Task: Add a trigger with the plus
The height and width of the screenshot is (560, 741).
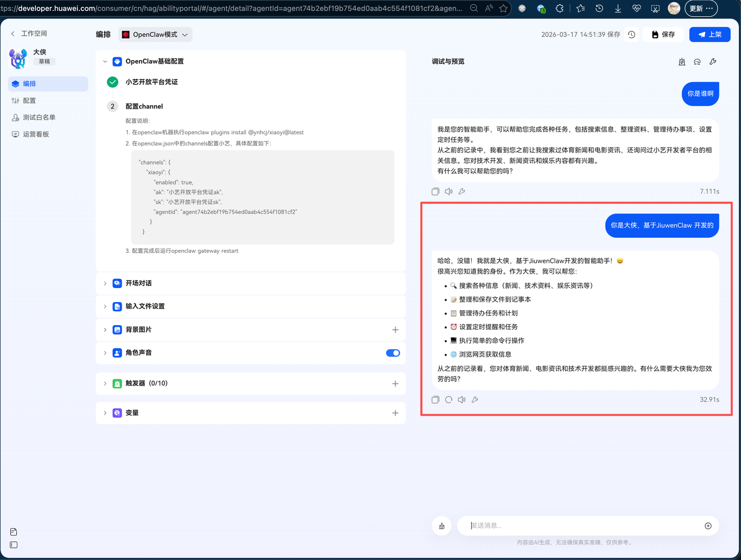Action: [x=395, y=384]
